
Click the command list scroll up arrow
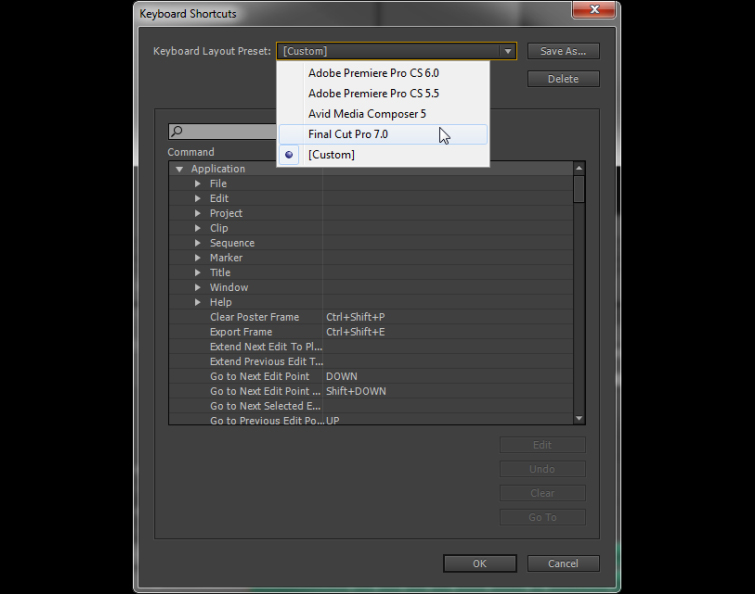tap(579, 168)
